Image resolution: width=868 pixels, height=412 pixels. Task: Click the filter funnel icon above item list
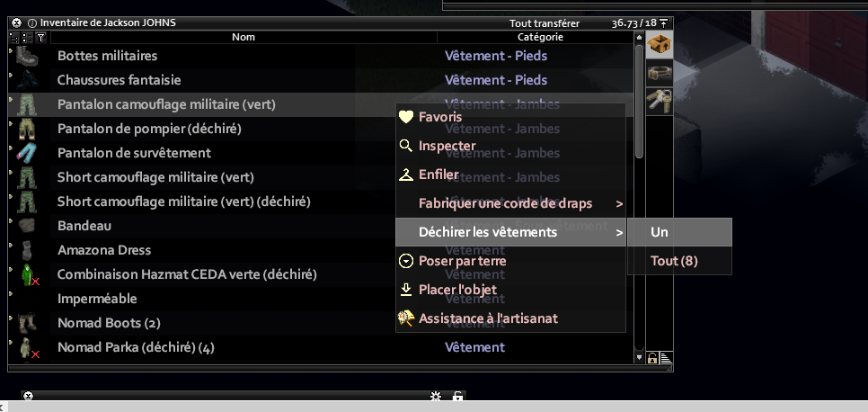(x=40, y=37)
